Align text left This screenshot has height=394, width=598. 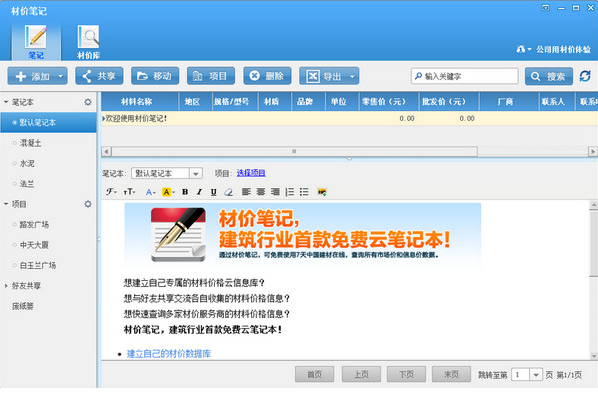coord(246,192)
